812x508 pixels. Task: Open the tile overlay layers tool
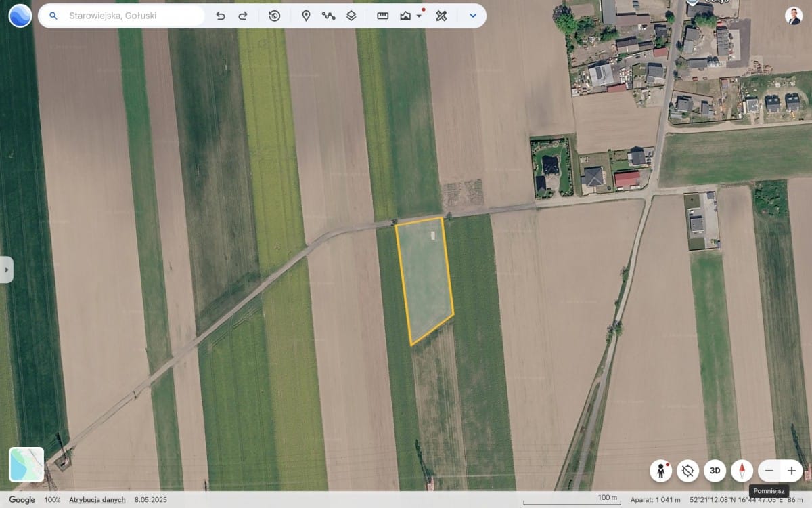tap(351, 16)
